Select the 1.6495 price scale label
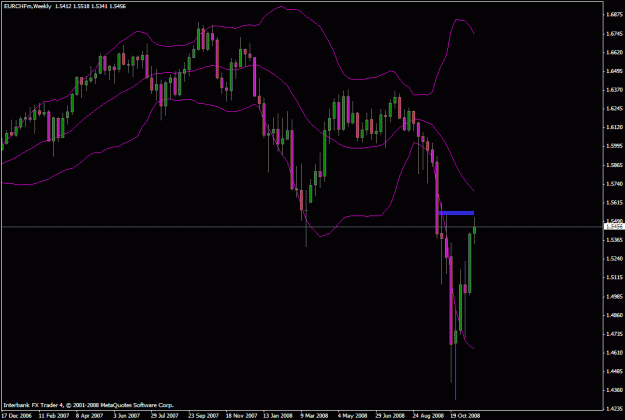The width and height of the screenshot is (625, 420). (x=614, y=71)
